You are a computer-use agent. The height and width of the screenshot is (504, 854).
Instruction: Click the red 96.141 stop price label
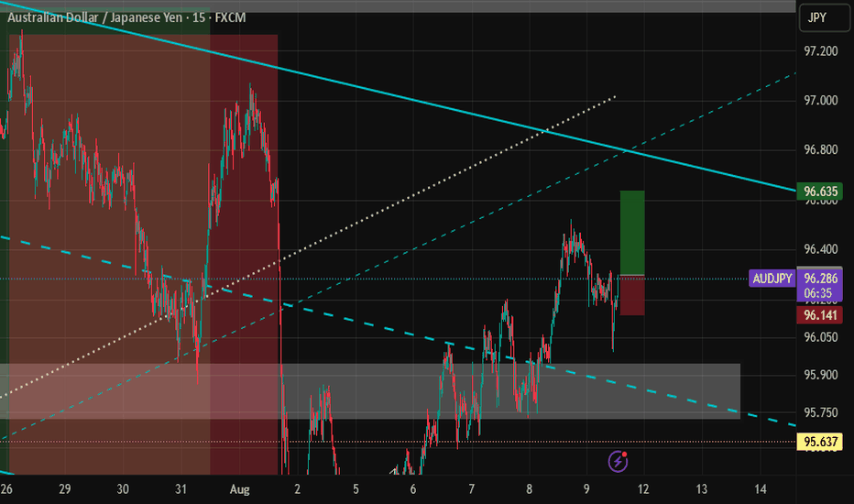[x=819, y=315]
